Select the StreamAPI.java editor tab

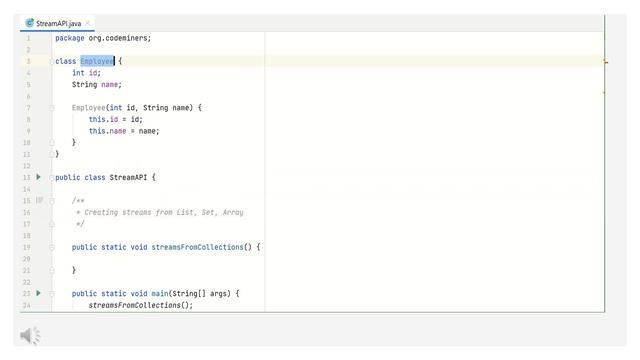[x=57, y=24]
